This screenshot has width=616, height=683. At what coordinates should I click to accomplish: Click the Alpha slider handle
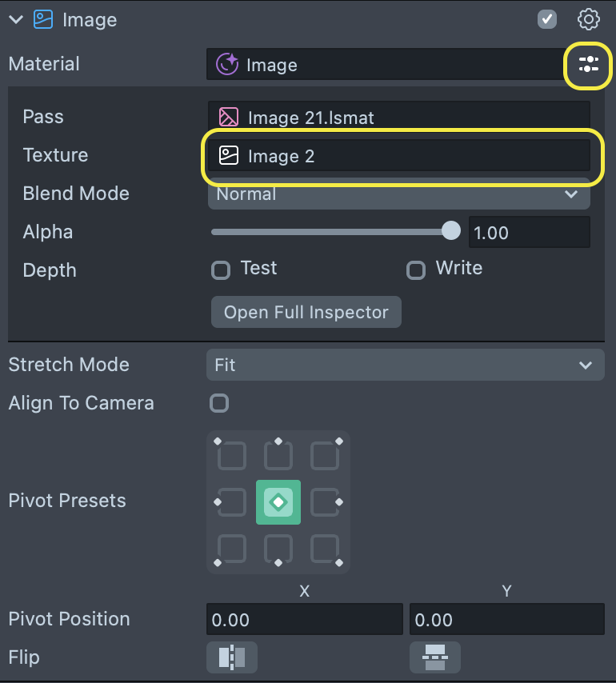pos(451,232)
